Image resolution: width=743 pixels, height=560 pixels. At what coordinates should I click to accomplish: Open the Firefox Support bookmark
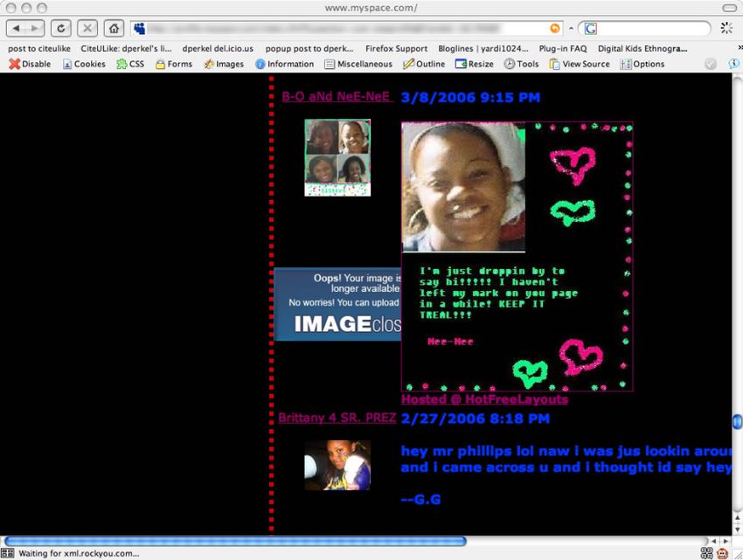(x=396, y=49)
